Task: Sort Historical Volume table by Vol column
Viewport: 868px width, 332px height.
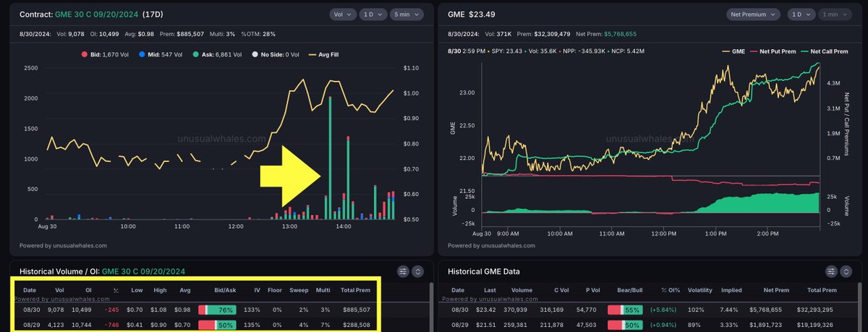Action: (x=60, y=290)
